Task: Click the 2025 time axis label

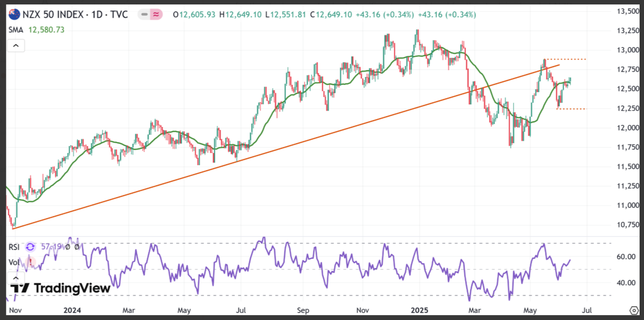Action: coord(418,310)
